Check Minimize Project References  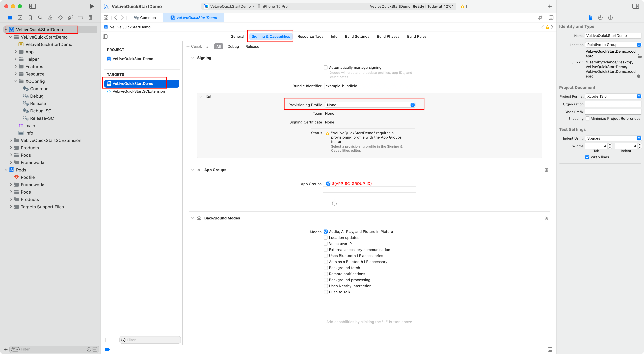(x=587, y=119)
